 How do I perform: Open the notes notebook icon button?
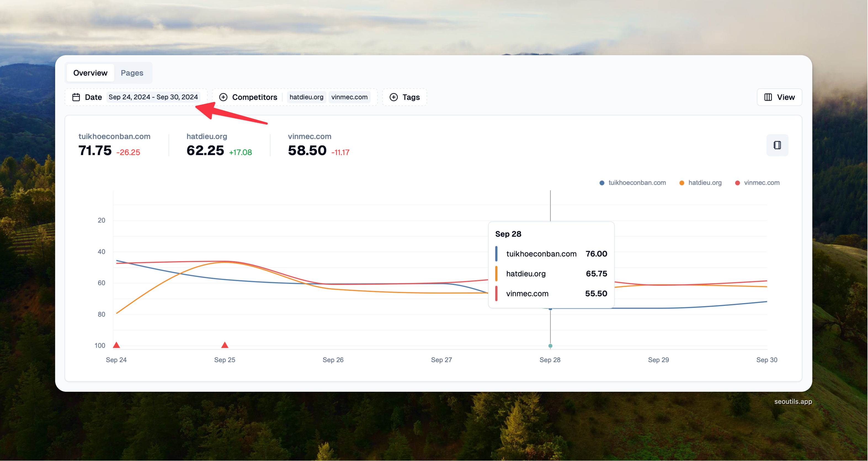(777, 145)
